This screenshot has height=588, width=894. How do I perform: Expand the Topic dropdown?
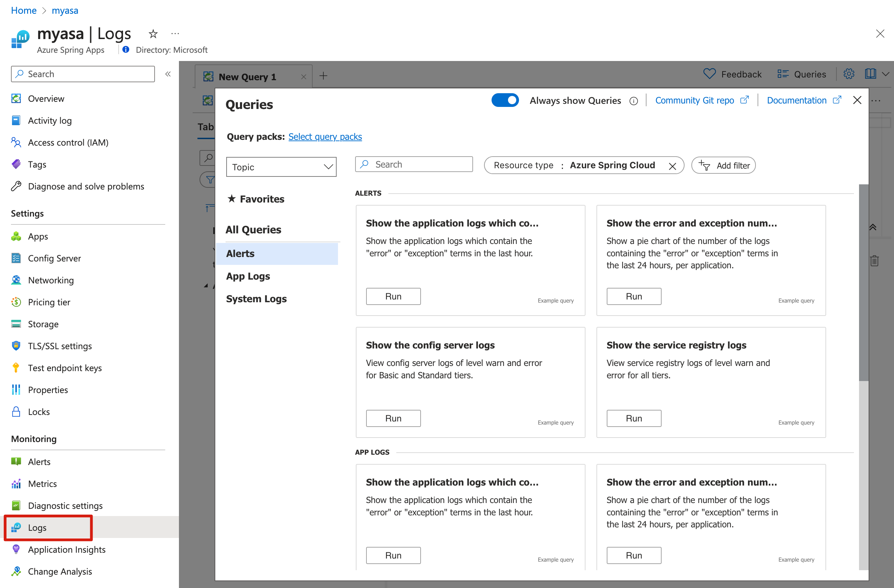pyautogui.click(x=281, y=167)
